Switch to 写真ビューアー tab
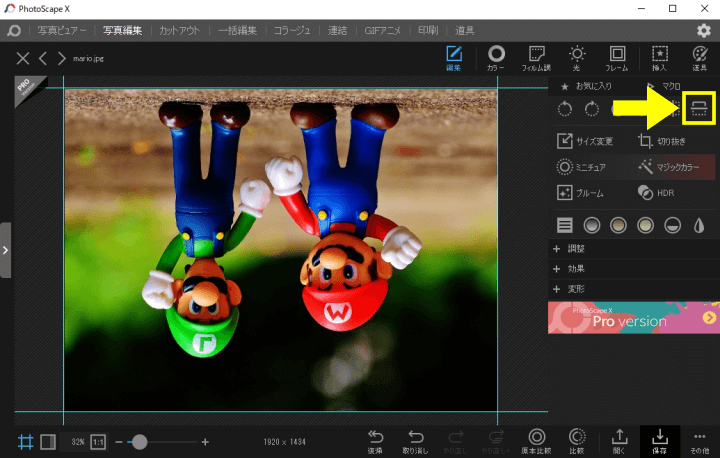Screen dimensions: 720x458 pyautogui.click(x=62, y=30)
